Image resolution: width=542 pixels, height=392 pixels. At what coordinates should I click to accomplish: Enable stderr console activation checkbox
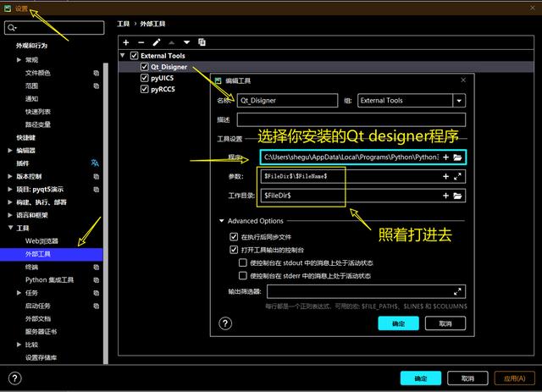point(243,275)
